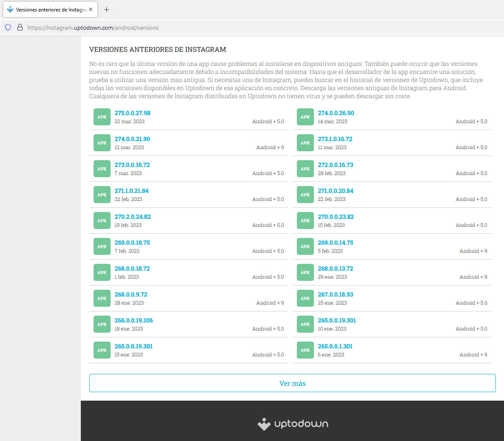
Task: Select the APK icon beside 266.0.0.19.106
Action: coord(102,325)
